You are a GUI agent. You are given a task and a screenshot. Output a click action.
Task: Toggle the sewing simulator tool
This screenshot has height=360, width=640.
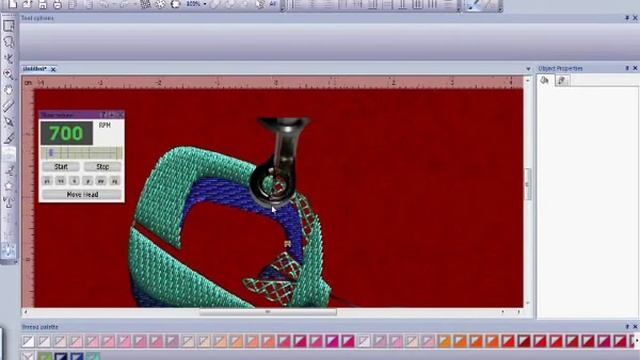click(x=9, y=250)
